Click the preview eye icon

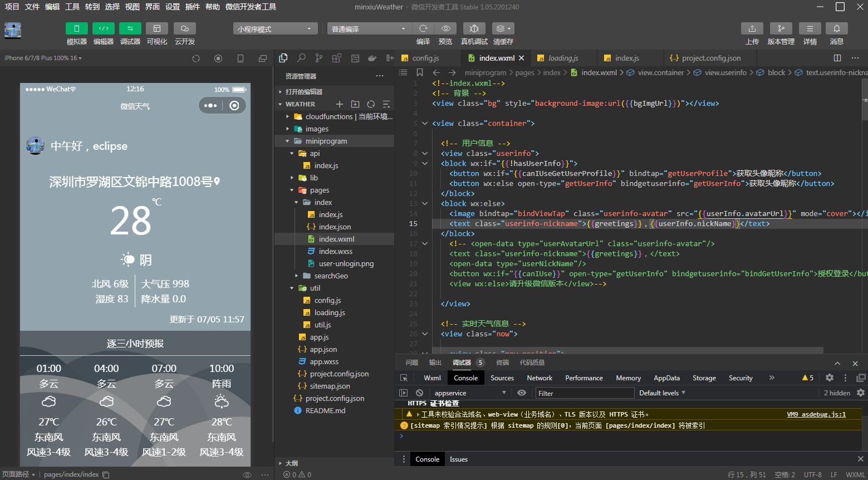445,28
